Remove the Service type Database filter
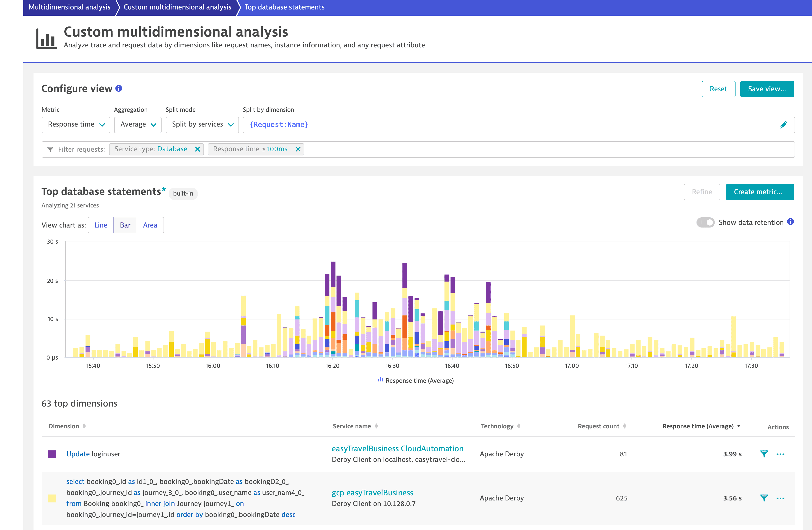The image size is (812, 530). [x=197, y=149]
